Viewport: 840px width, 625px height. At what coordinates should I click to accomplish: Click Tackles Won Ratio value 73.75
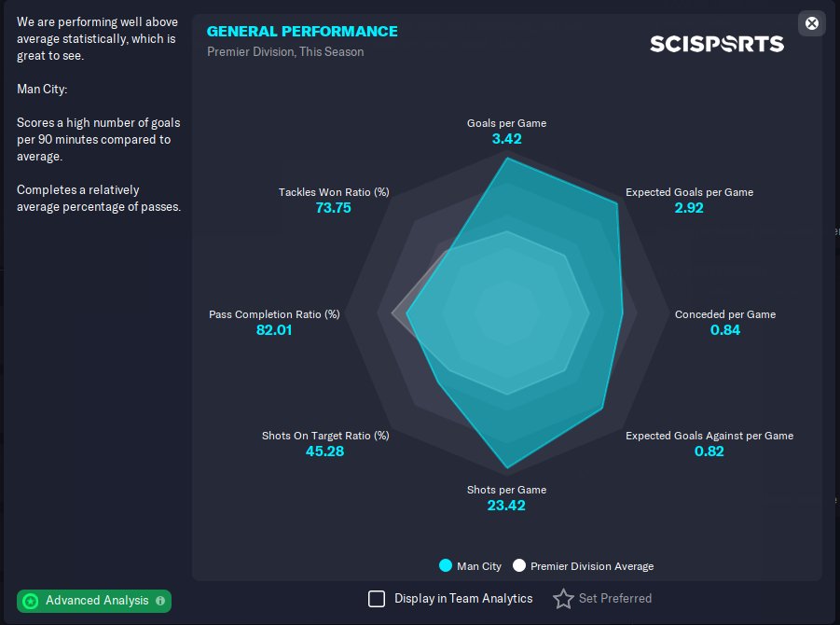pos(333,208)
